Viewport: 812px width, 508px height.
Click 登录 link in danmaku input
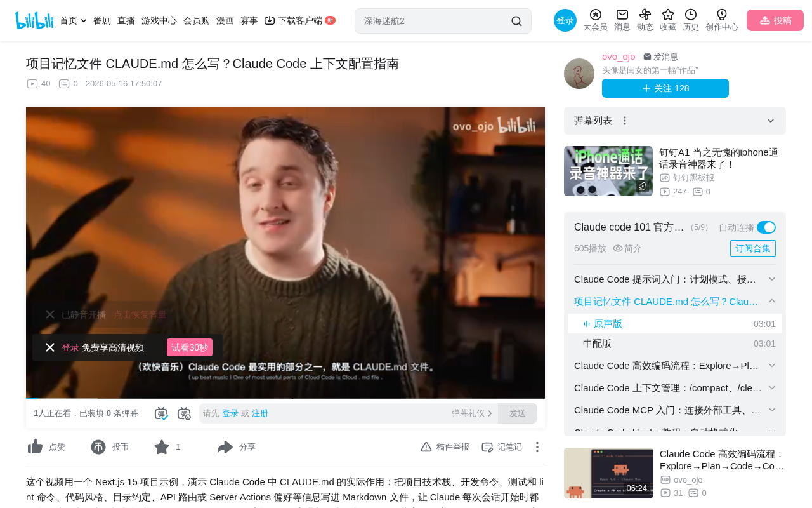coord(230,413)
